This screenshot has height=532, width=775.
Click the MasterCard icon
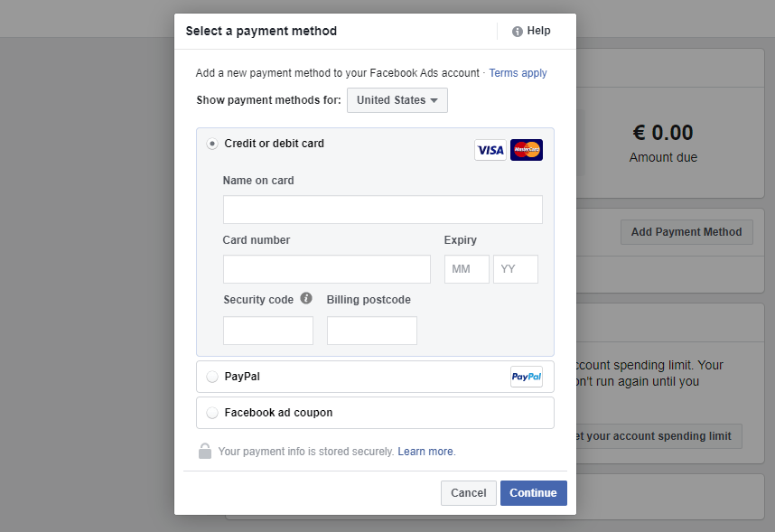click(x=527, y=150)
